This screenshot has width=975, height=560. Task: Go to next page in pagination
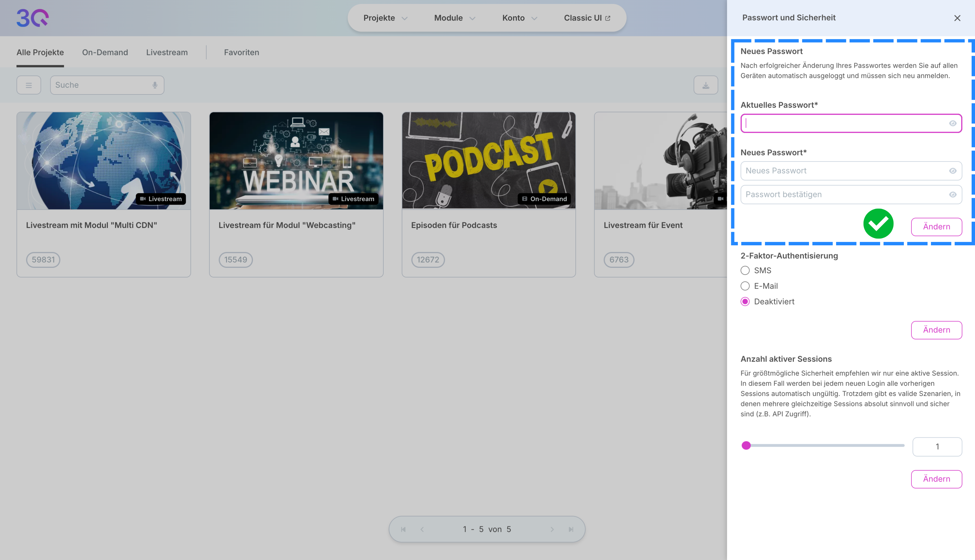pyautogui.click(x=552, y=529)
